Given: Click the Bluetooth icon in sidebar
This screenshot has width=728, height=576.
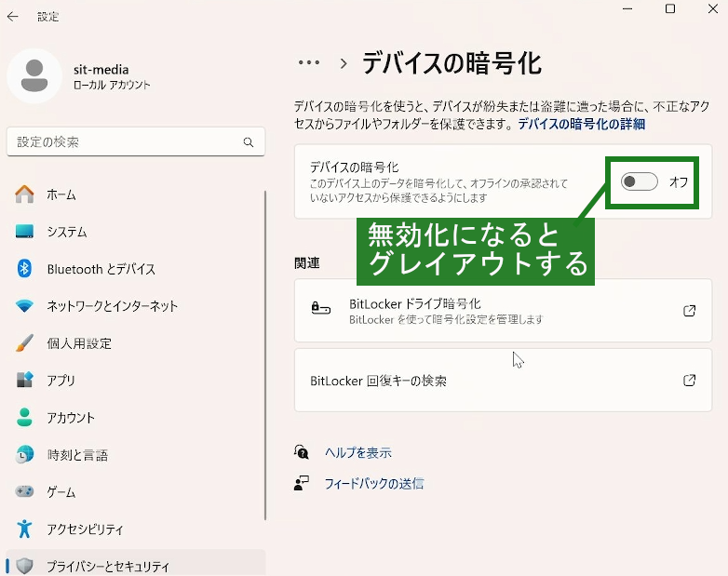Looking at the screenshot, I should point(24,268).
